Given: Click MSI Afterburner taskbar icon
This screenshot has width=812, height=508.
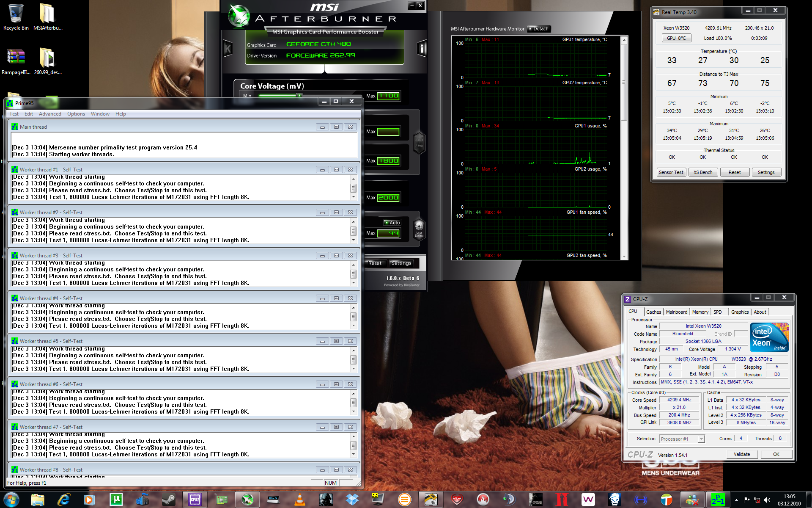Looking at the screenshot, I should pos(247,500).
